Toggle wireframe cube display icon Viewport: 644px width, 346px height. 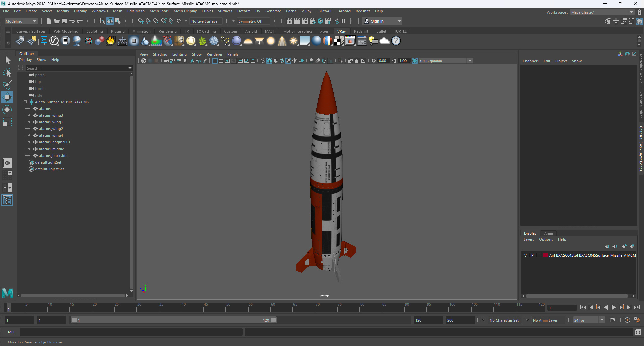click(x=263, y=61)
